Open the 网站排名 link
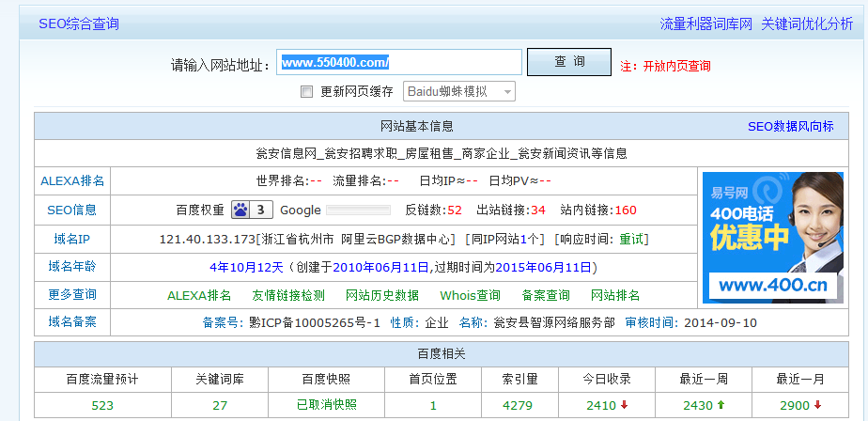Viewport: 868px width, 421px height. pos(615,295)
